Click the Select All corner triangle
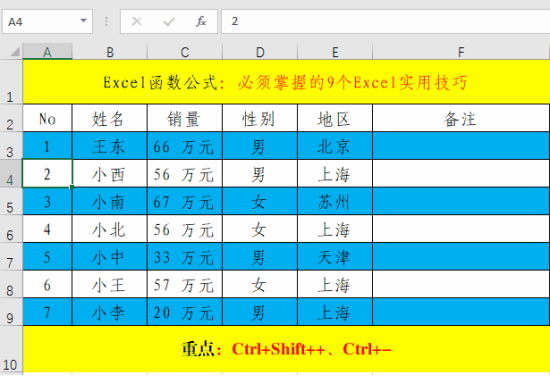This screenshot has height=376, width=550. [x=15, y=52]
